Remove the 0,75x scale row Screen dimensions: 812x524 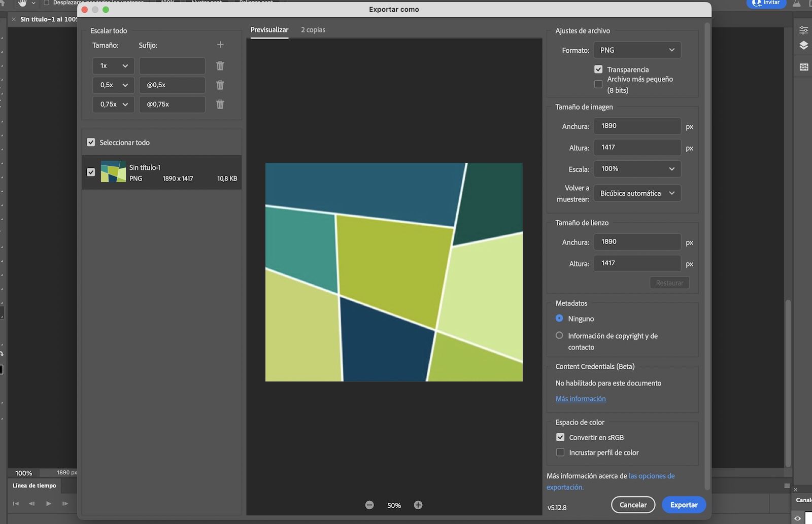tap(220, 104)
